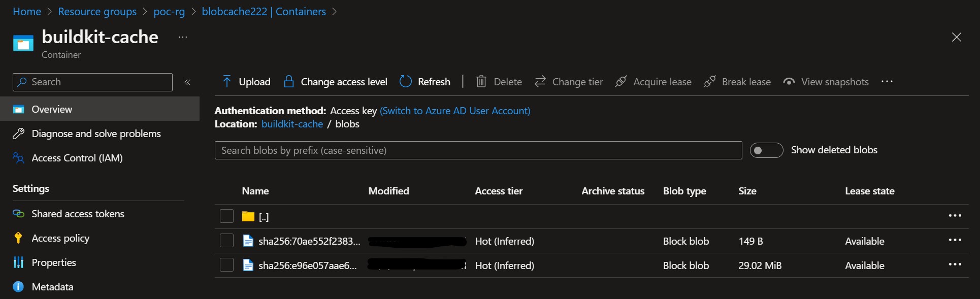Click the Overview icon in sidebar

click(x=19, y=109)
